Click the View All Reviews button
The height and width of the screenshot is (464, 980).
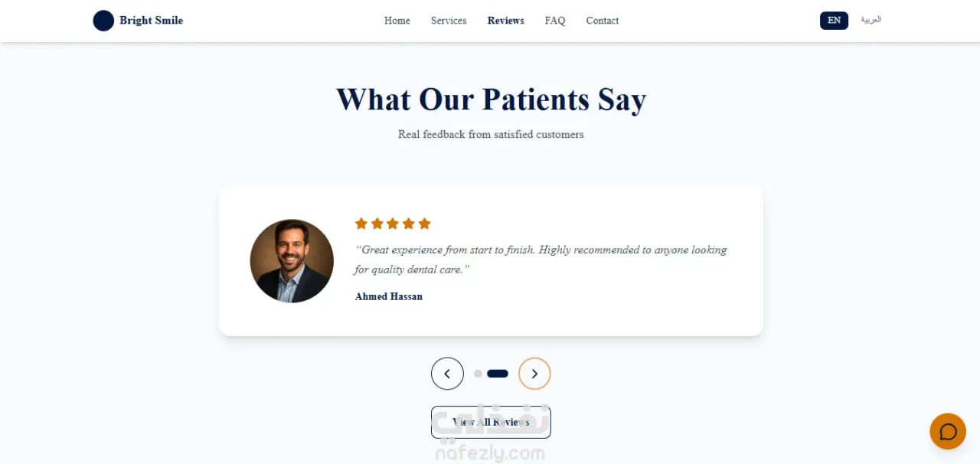(491, 422)
